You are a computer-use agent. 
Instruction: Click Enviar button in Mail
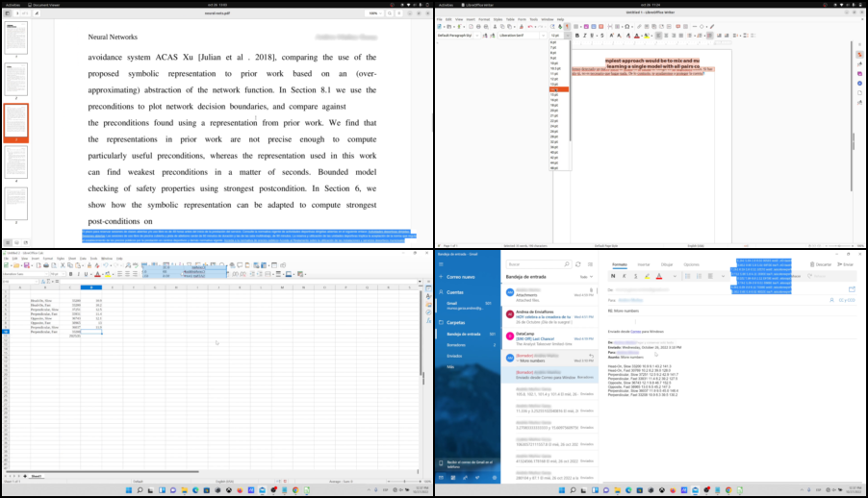tap(845, 264)
